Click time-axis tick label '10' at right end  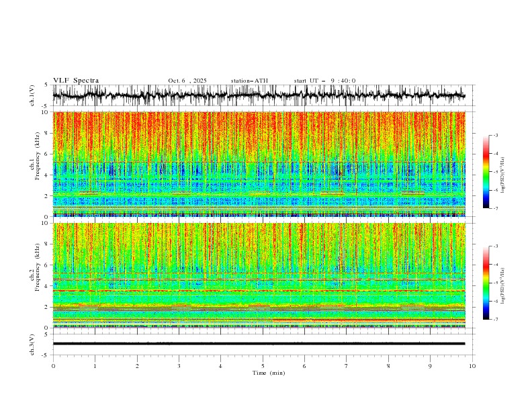(x=472, y=366)
